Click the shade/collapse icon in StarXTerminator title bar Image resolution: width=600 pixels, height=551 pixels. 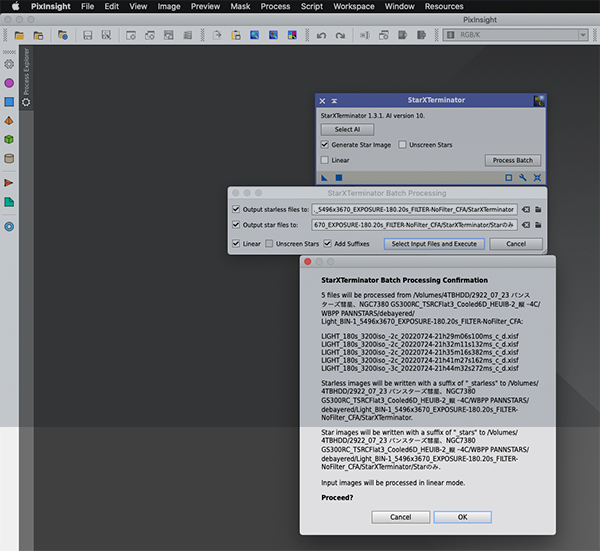click(x=334, y=101)
